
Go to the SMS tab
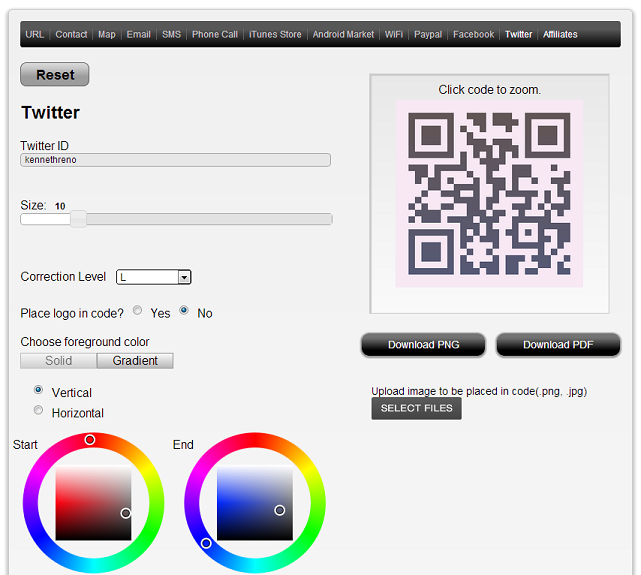point(171,34)
